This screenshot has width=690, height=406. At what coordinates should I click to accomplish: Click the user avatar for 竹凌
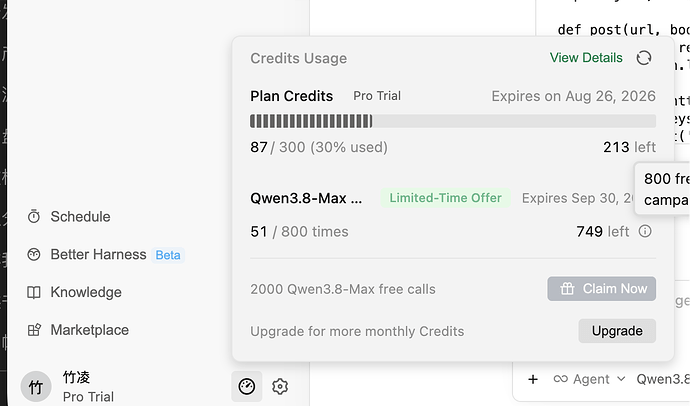tap(36, 387)
